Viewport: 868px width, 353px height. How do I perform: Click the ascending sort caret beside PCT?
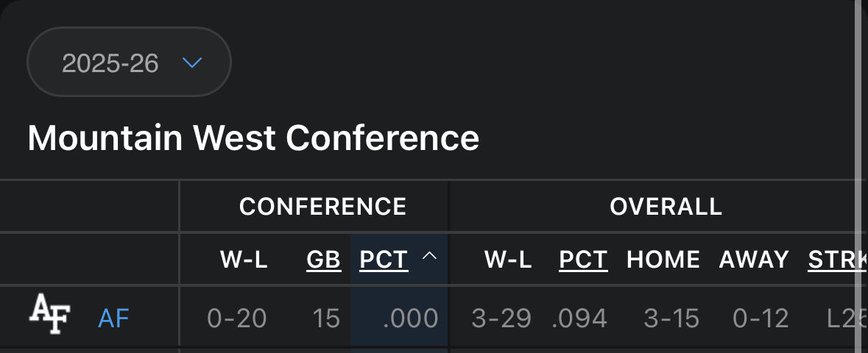point(429,256)
